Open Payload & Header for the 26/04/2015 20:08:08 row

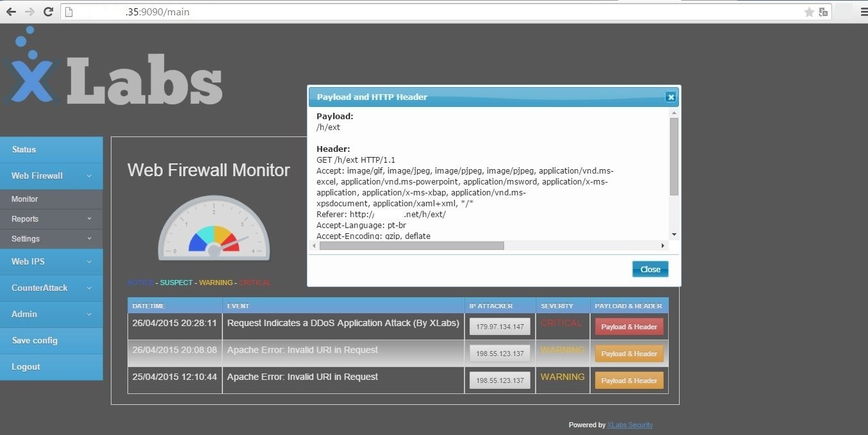point(629,354)
